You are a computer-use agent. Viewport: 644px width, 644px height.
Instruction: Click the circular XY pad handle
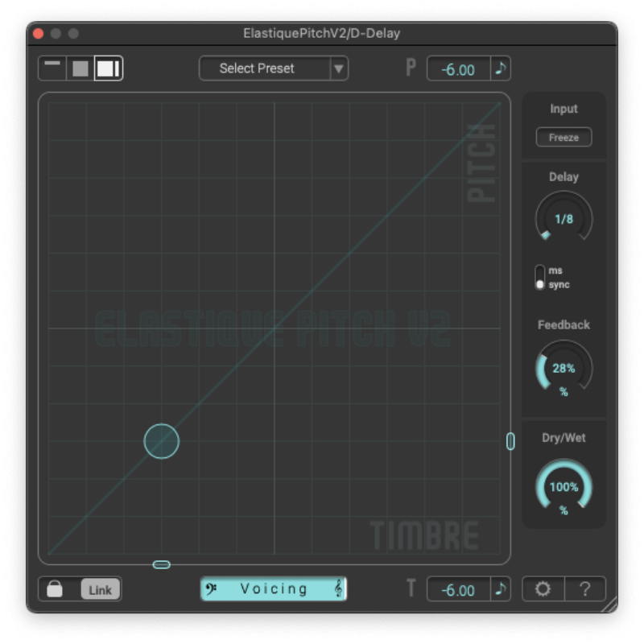(161, 441)
